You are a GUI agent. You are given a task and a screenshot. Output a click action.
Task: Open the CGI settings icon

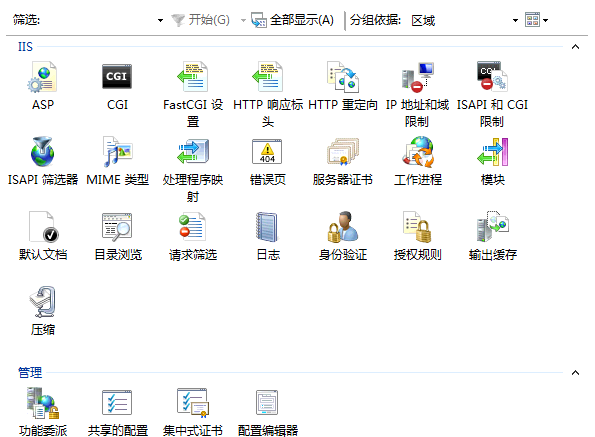(117, 77)
